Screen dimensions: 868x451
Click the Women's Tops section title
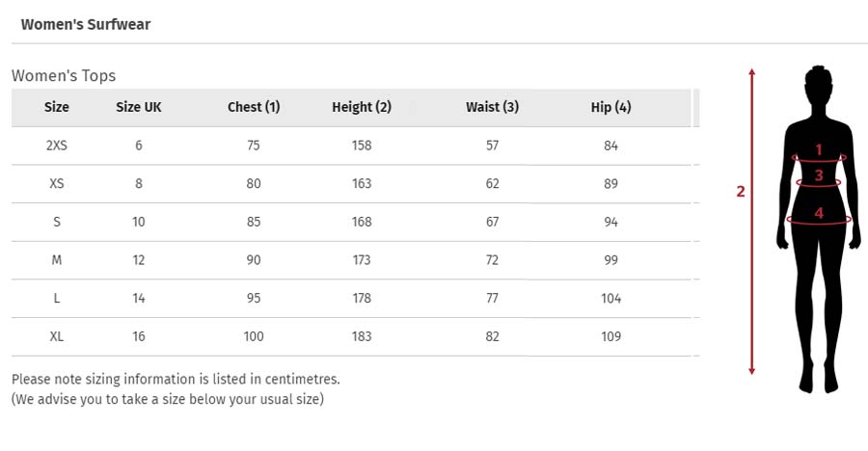pyautogui.click(x=64, y=75)
